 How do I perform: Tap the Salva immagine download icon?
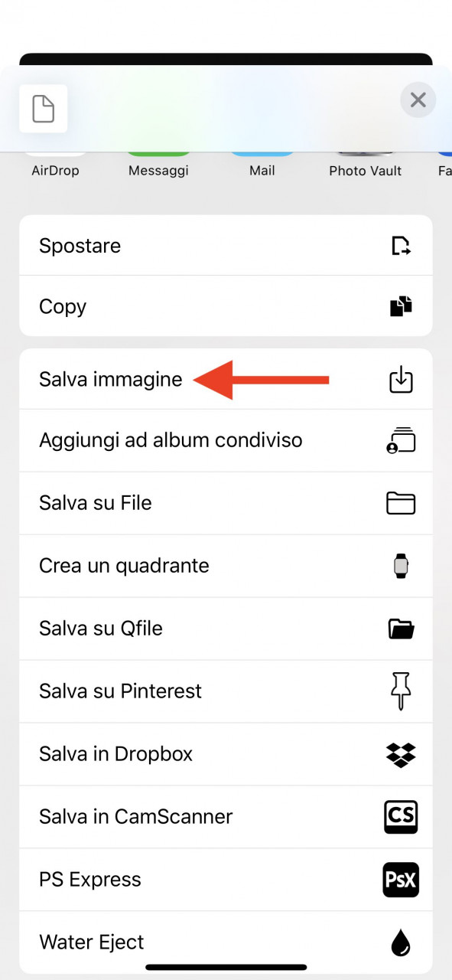(x=401, y=380)
